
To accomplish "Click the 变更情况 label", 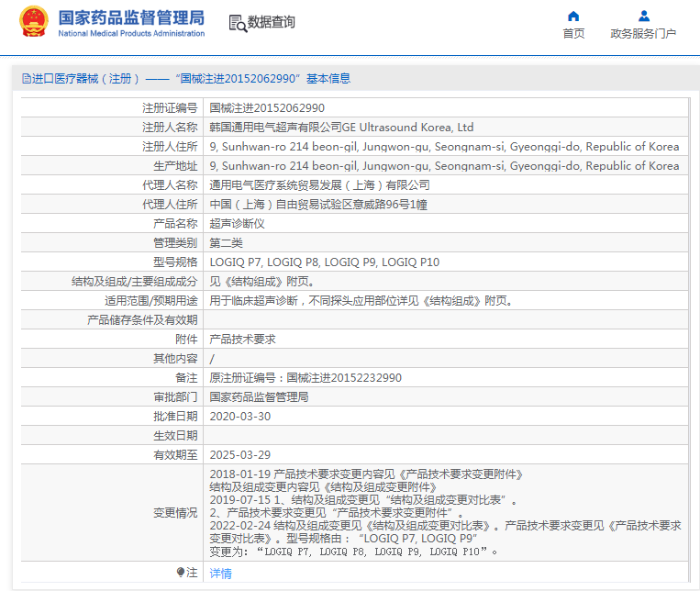I will [175, 513].
